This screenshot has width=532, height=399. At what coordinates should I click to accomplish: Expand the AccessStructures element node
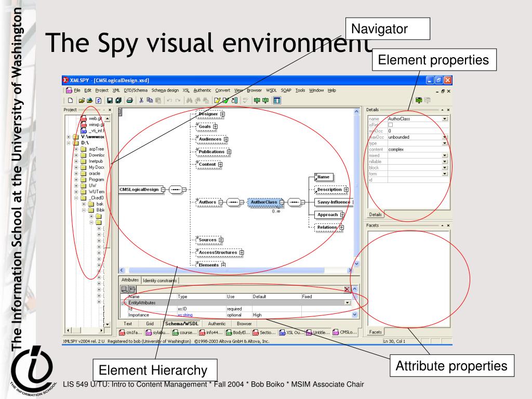coord(242,252)
